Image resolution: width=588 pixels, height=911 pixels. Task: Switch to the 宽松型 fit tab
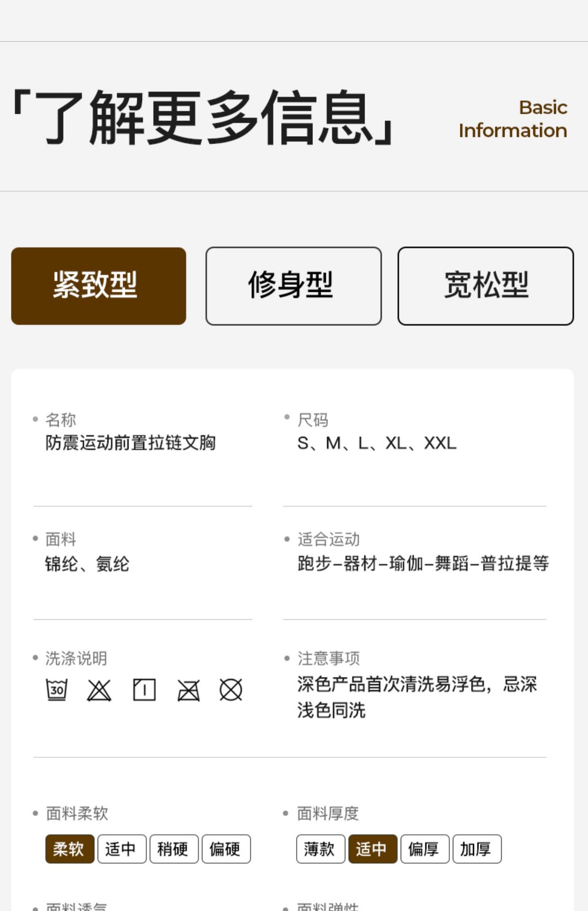click(x=486, y=286)
